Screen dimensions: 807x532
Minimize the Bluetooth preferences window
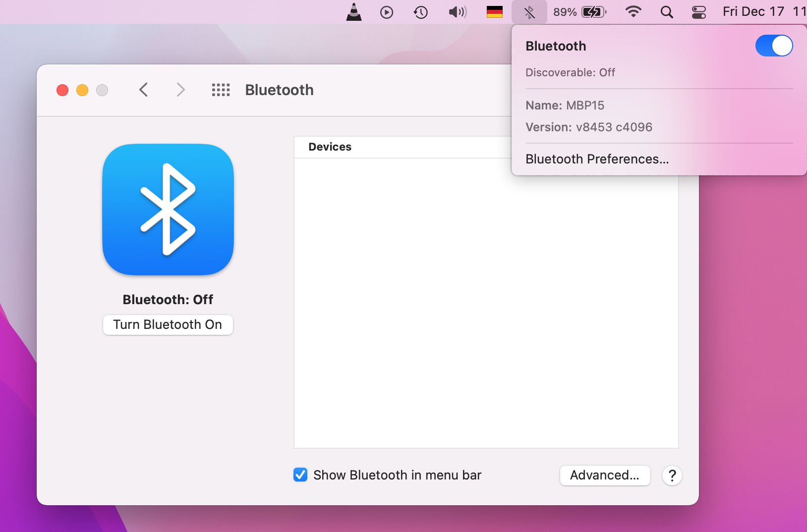click(x=82, y=90)
